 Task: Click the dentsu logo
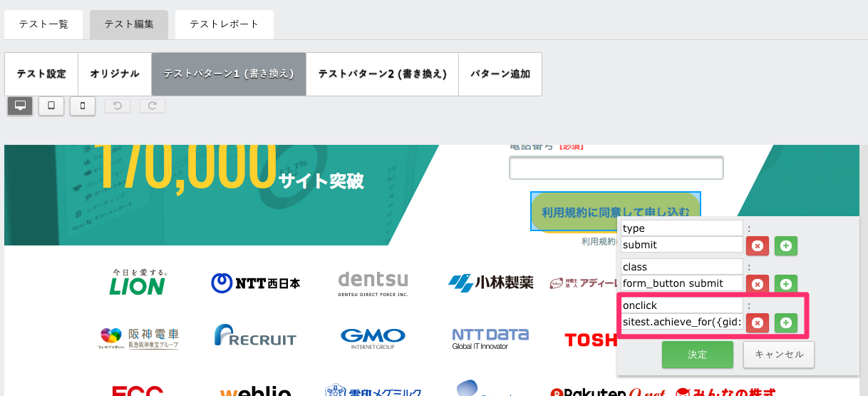[x=373, y=283]
